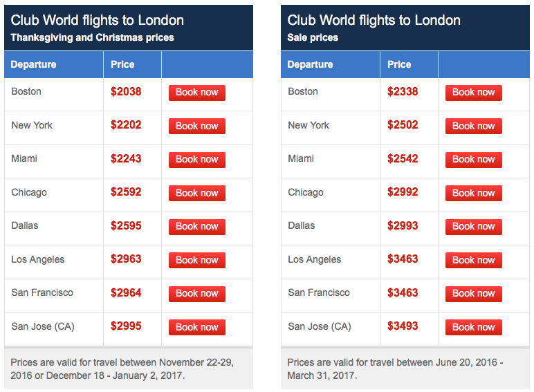Click the $2038 Boston price
The image size is (534, 392).
[126, 91]
